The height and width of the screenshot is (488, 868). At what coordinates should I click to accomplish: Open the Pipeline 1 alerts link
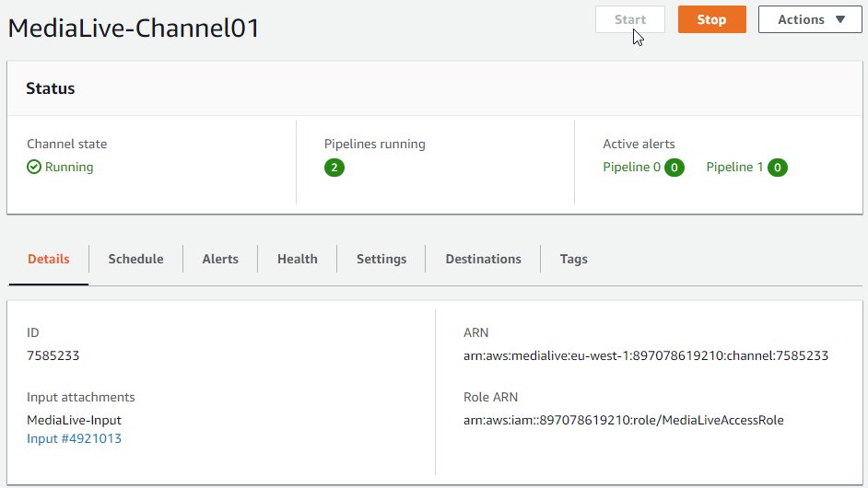click(x=734, y=168)
